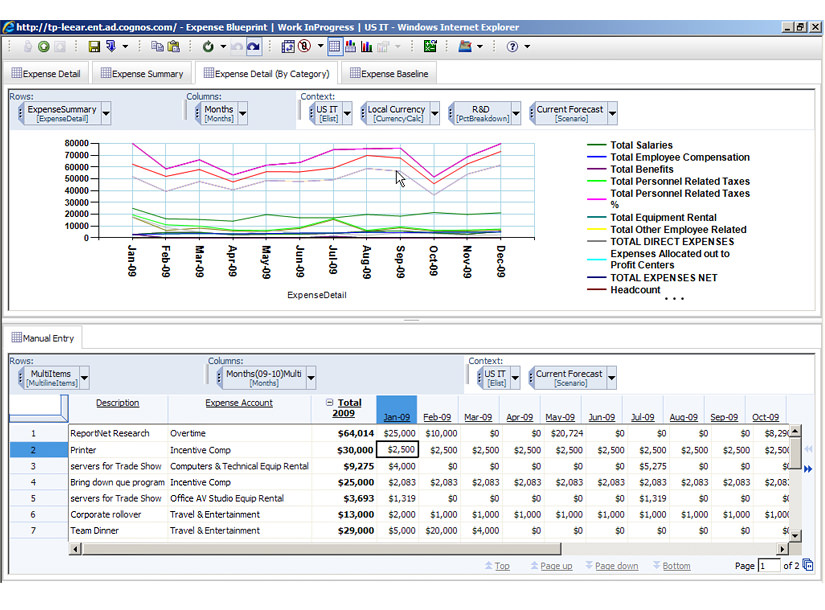
Task: Click the Oct-09 column header
Action: (766, 417)
